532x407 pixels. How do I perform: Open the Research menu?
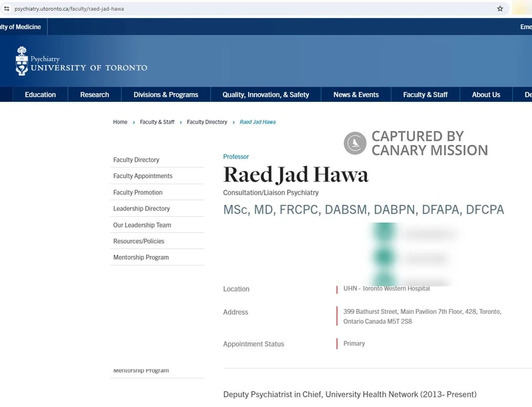click(94, 94)
